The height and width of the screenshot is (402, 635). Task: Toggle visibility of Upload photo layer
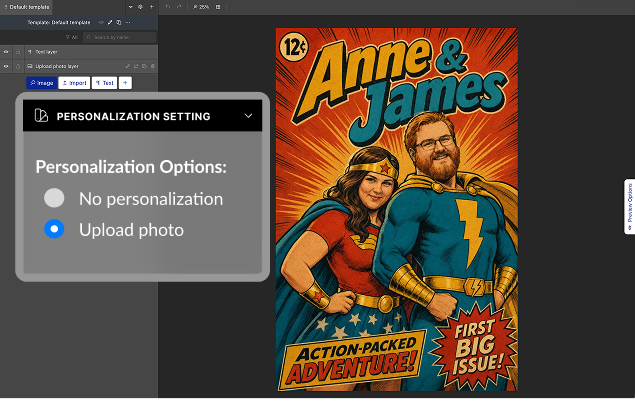(x=6, y=66)
